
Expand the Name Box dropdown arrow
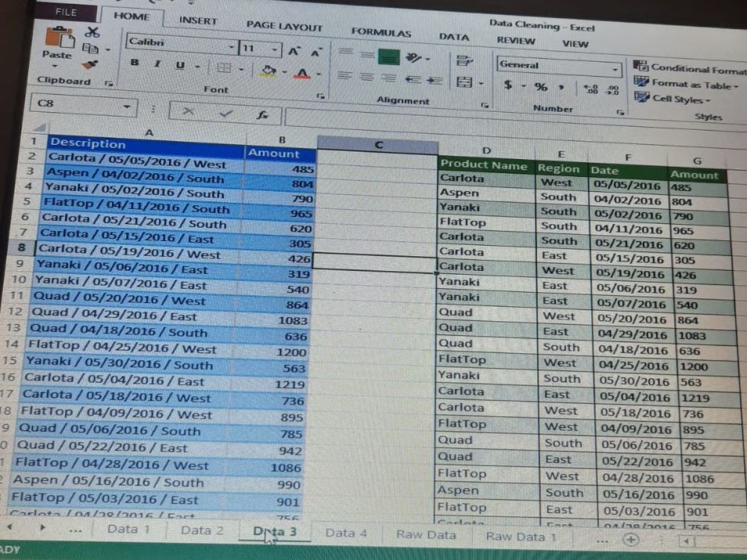126,107
